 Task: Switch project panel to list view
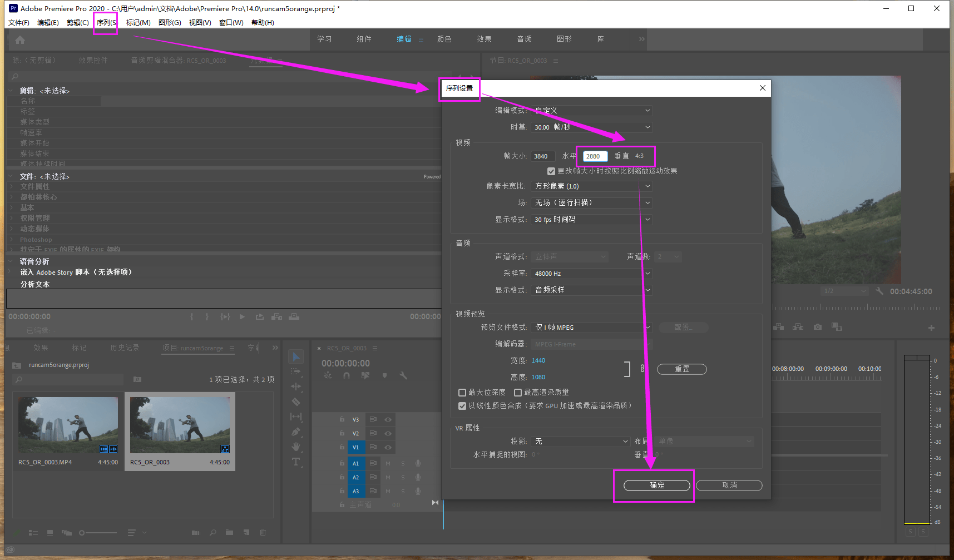(x=33, y=533)
